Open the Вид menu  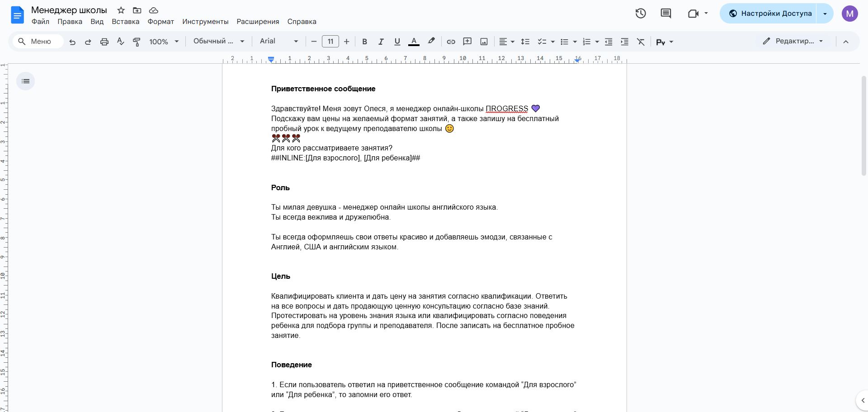[97, 22]
